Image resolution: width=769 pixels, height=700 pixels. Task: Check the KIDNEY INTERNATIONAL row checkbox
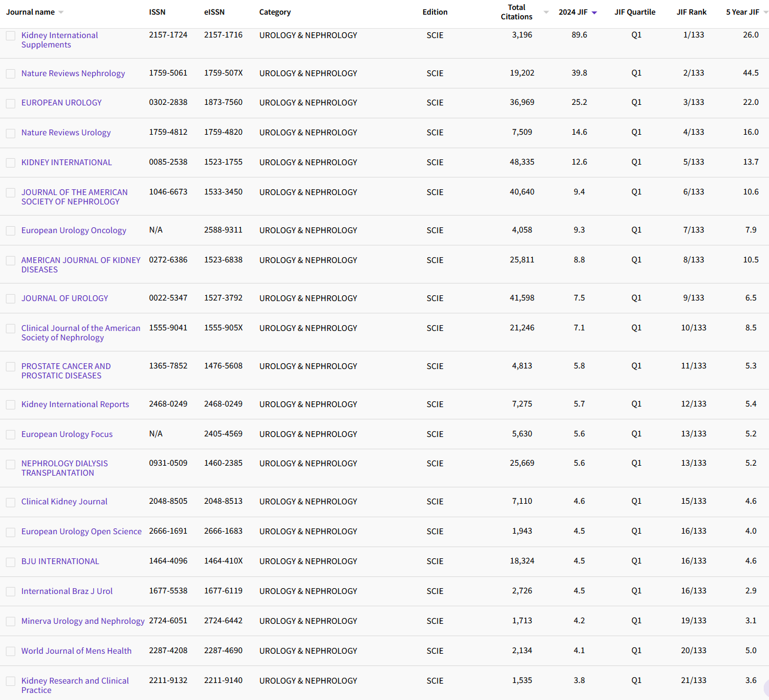pos(11,162)
